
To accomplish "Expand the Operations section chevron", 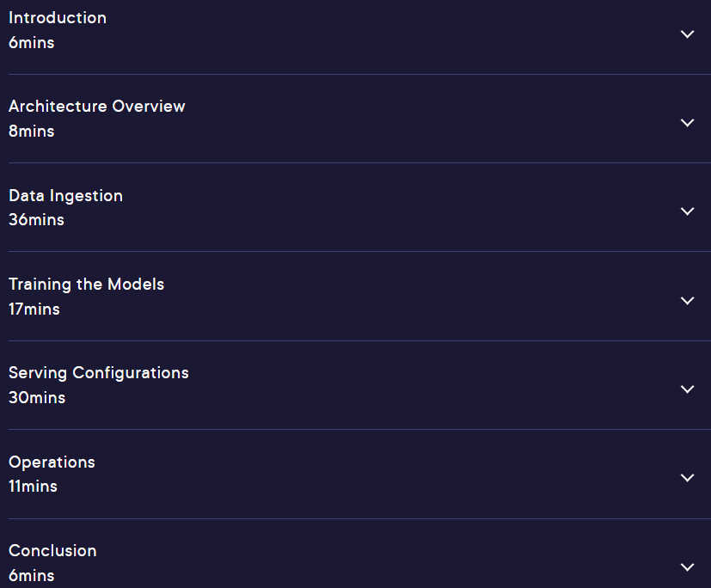I will 688,477.
